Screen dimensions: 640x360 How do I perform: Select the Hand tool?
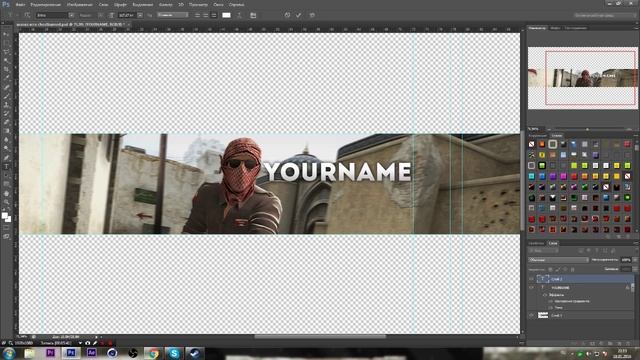[x=6, y=193]
